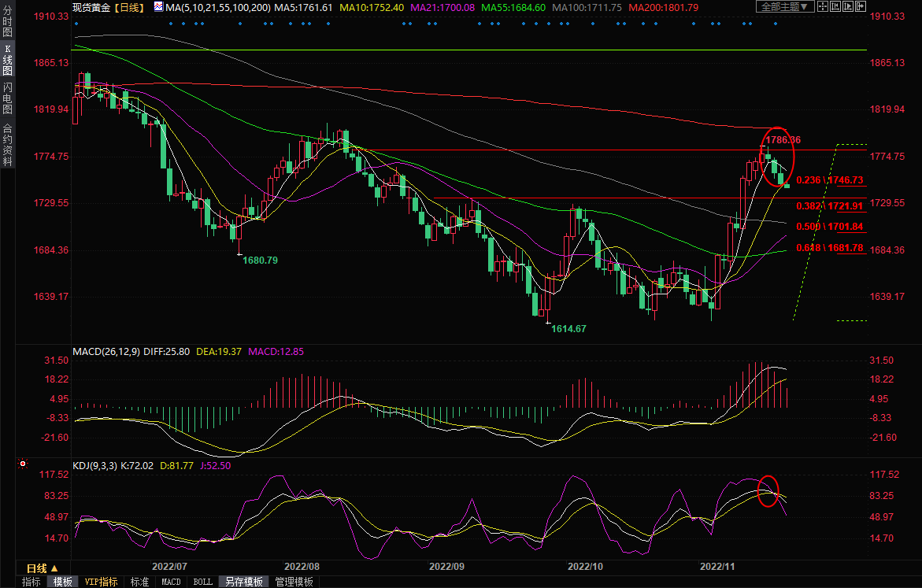
Task: Click the 另存模板 button
Action: (x=243, y=582)
